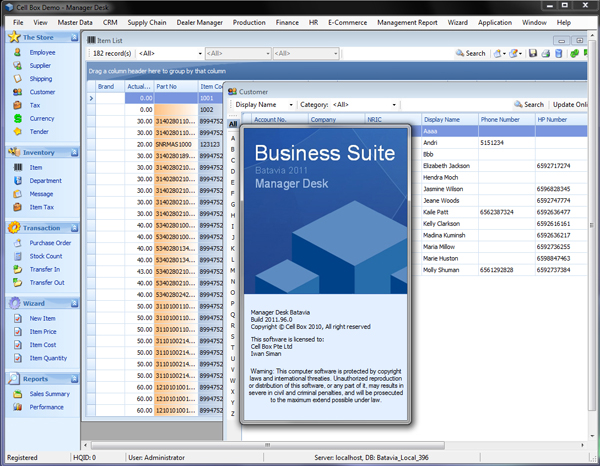Click the save disk icon in Item List toolbar
Screen dimensions: 600x466
(x=533, y=53)
